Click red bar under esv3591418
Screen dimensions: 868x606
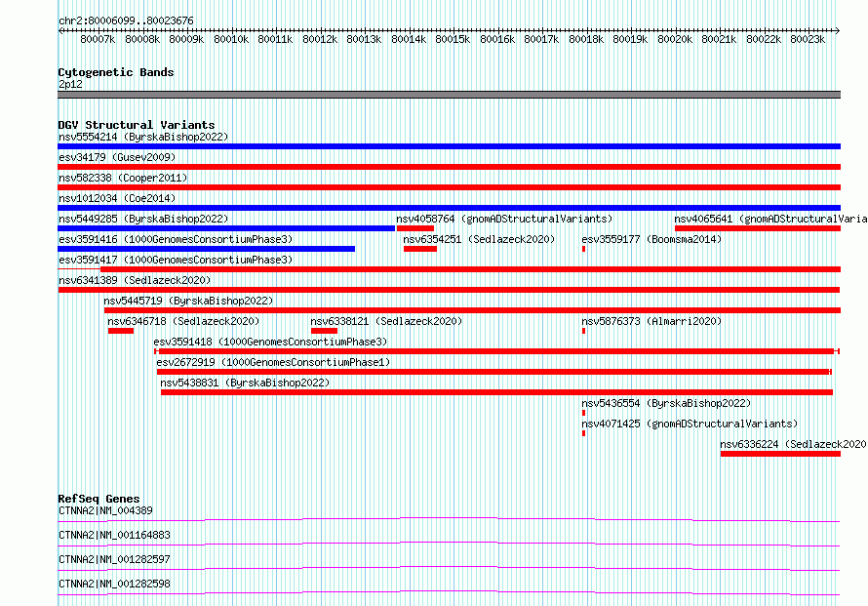tap(497, 351)
